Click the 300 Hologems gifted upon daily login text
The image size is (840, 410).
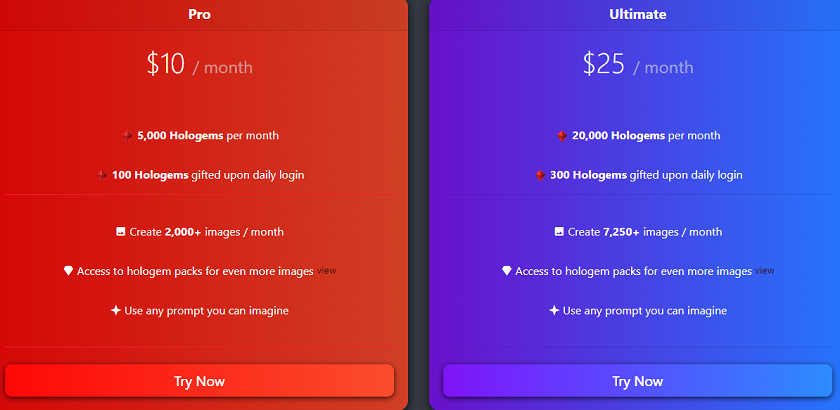coord(646,175)
